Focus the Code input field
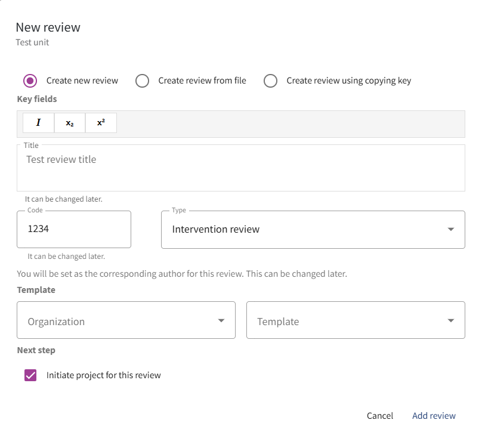The height and width of the screenshot is (448, 479). pos(73,229)
